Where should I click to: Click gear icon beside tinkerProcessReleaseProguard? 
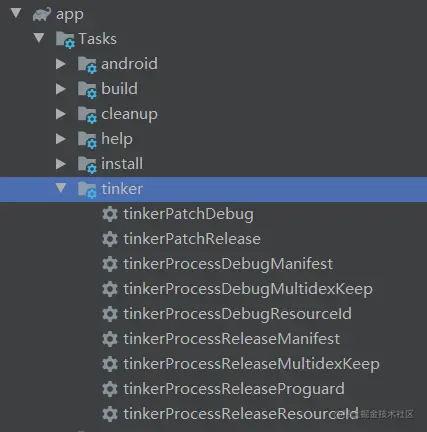[x=110, y=389]
